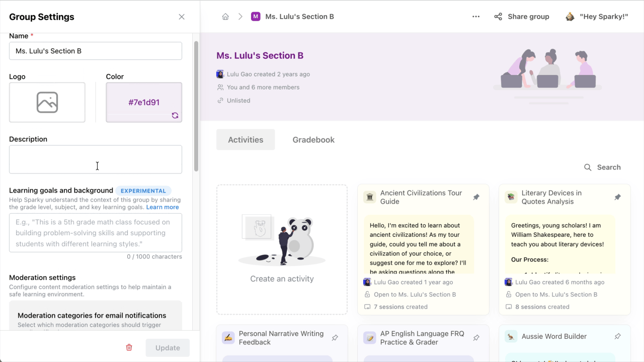
Task: Click the logo image placeholder to upload a logo
Action: coord(47,102)
